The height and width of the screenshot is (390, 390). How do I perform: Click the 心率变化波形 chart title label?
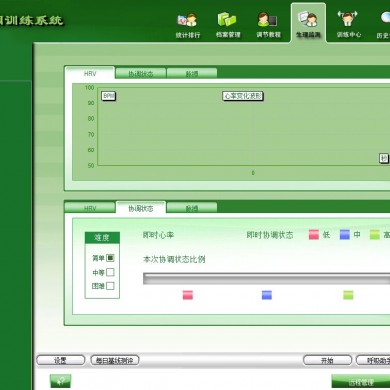[x=243, y=96]
